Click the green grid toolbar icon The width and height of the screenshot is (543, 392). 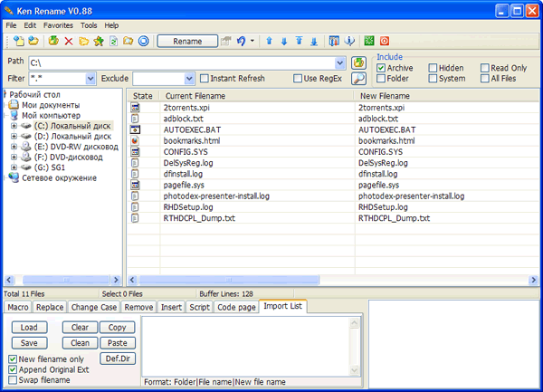(x=369, y=41)
